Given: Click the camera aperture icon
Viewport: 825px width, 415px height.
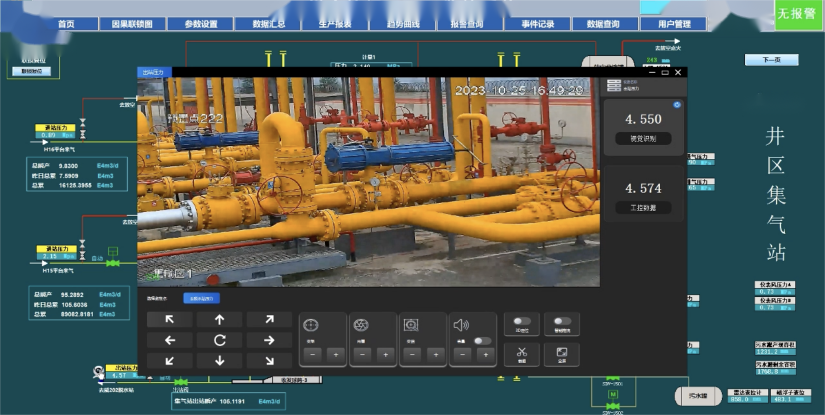Looking at the screenshot, I should click(x=361, y=325).
